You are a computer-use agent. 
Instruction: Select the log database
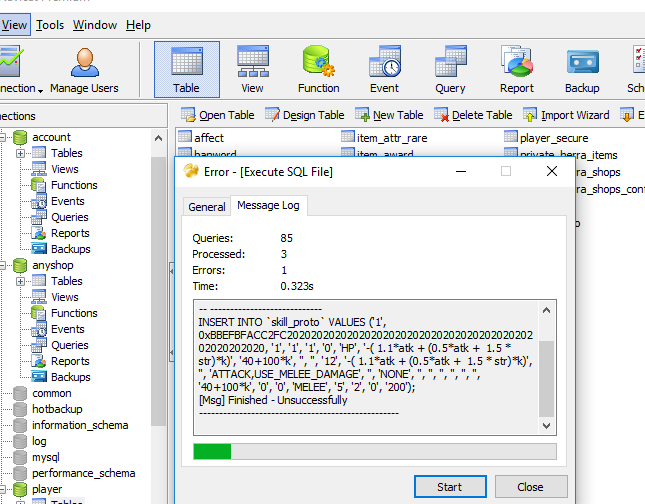(x=39, y=441)
